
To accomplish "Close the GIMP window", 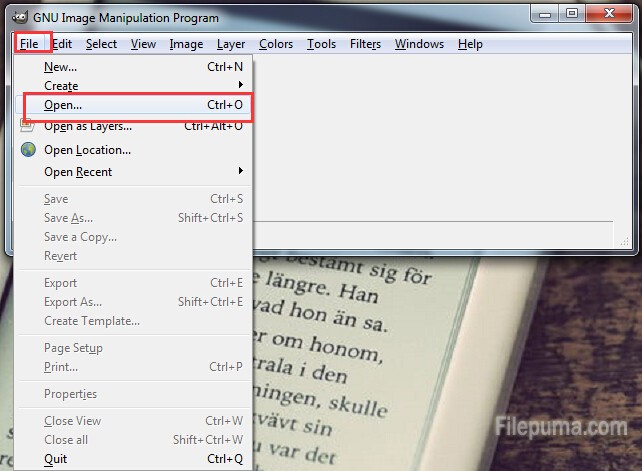I will 607,14.
